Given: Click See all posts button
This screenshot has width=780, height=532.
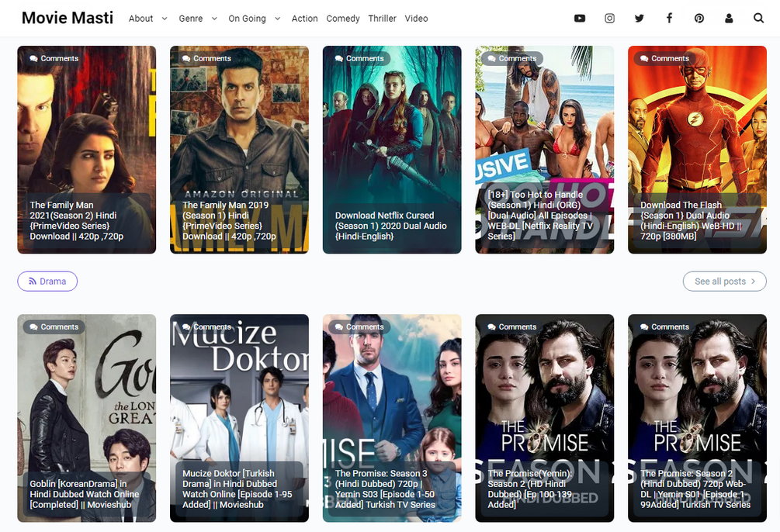Looking at the screenshot, I should tap(724, 282).
